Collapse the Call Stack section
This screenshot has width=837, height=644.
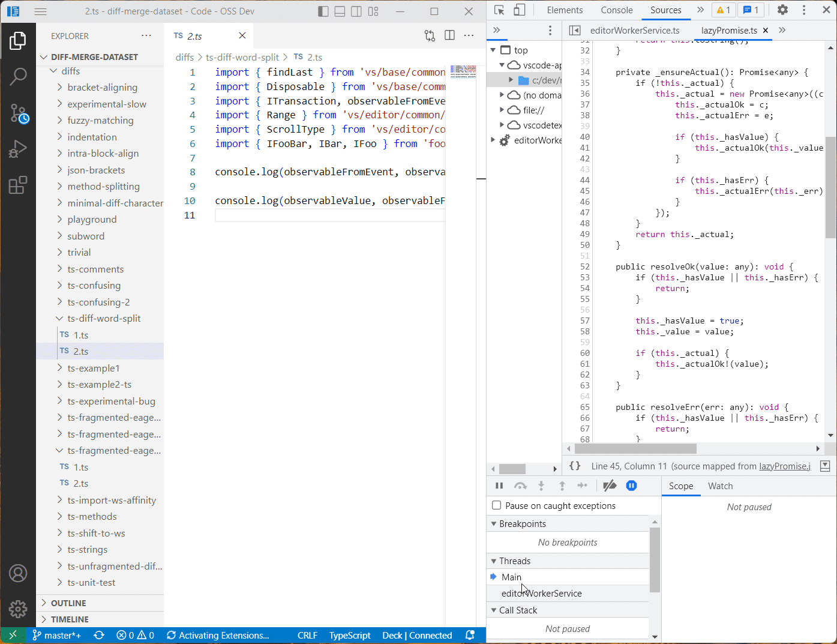(x=568, y=610)
